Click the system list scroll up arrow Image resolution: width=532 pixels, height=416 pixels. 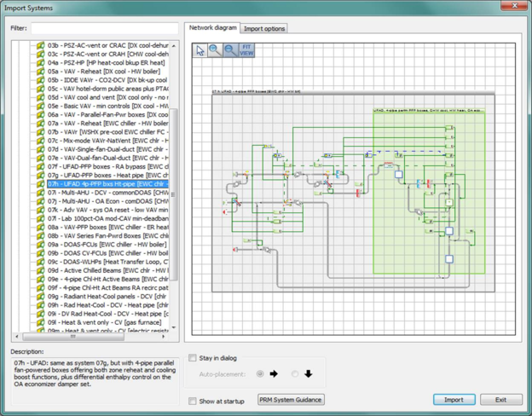tap(174, 44)
